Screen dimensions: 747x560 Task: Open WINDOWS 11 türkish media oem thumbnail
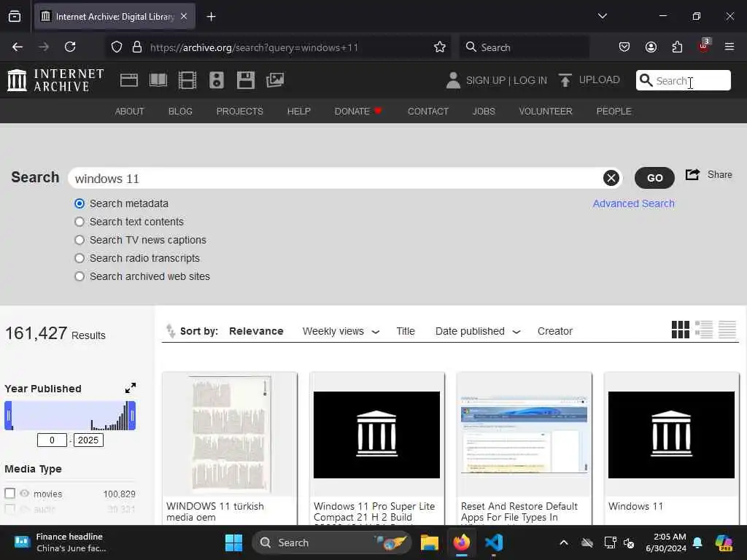click(x=230, y=435)
